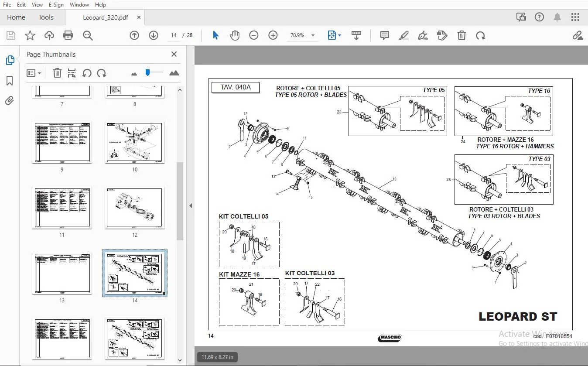Rotate the page clockwise from toolbar
The image size is (588, 366).
click(x=481, y=35)
